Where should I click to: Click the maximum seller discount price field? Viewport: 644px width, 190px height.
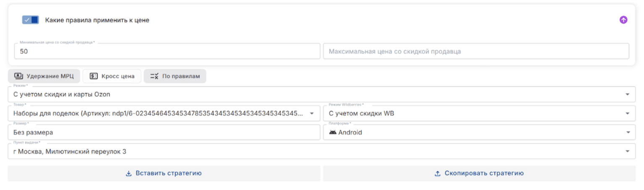click(x=476, y=51)
